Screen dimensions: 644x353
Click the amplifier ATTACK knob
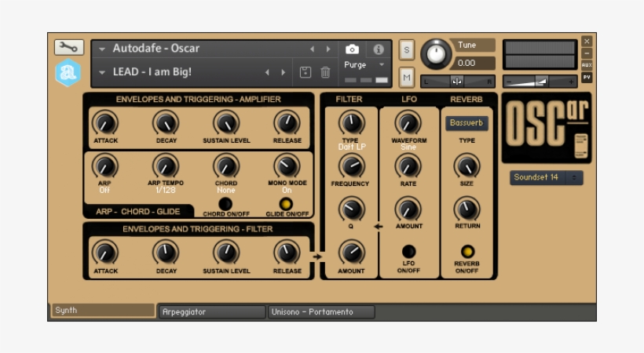pyautogui.click(x=105, y=123)
